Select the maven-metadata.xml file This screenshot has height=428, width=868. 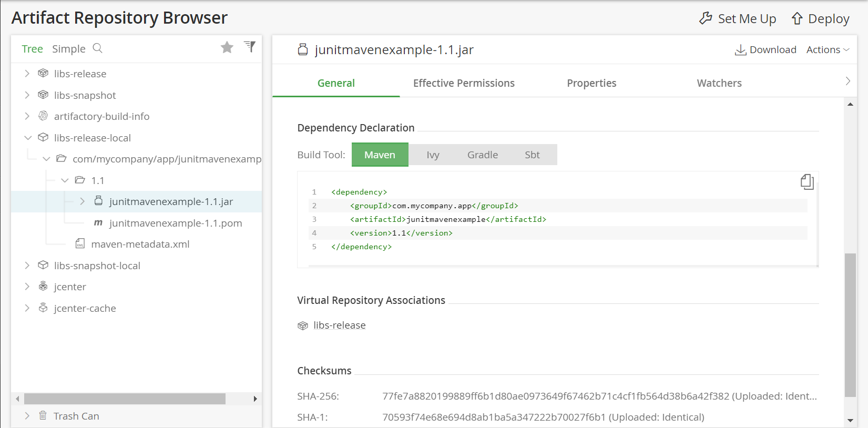(140, 244)
